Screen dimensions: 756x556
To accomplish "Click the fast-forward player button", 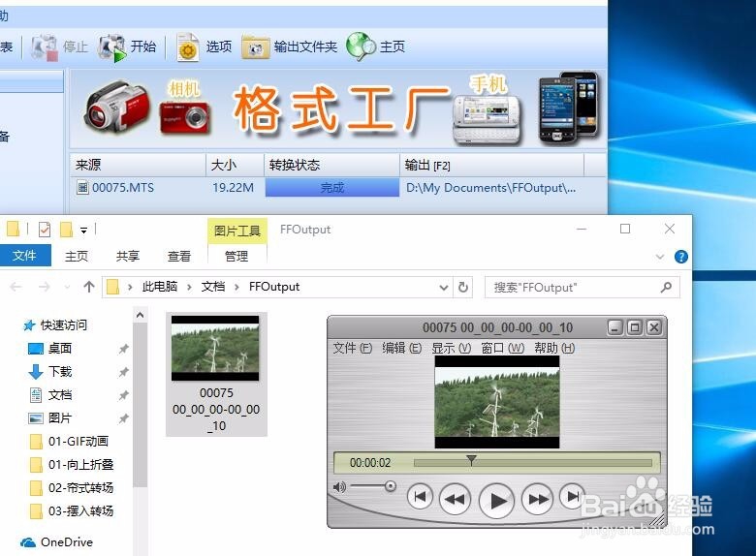I will tap(539, 499).
